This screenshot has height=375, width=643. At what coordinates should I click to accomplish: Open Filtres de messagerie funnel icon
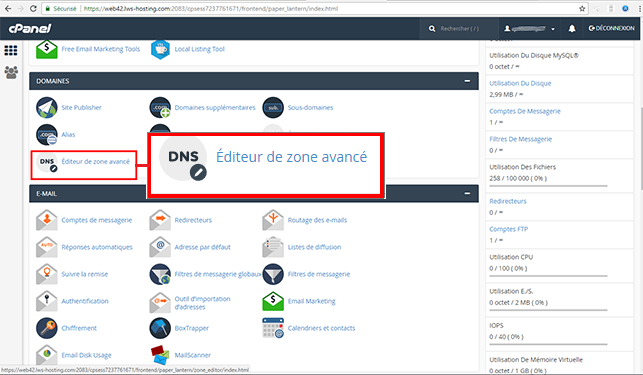273,274
